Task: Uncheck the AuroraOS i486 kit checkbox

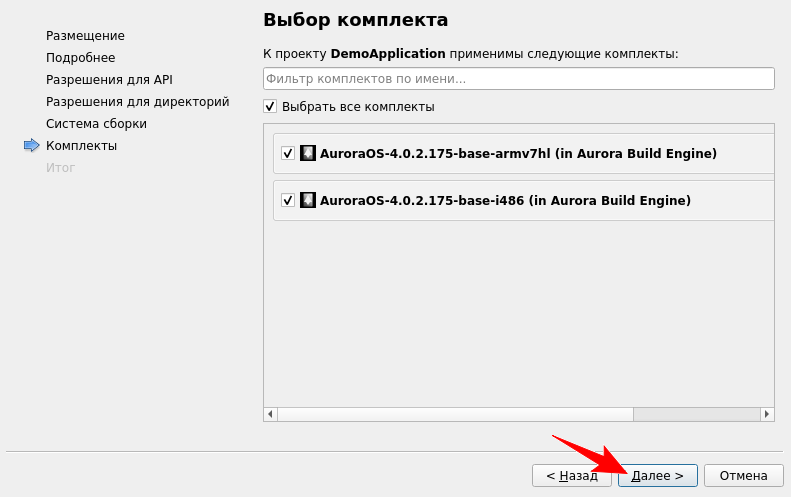Action: pos(288,200)
